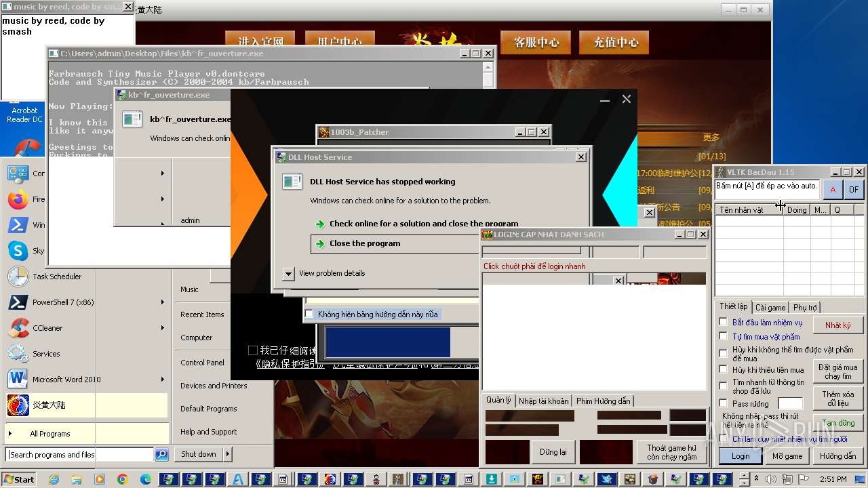Open Firefox from the Start menu
Screen dimensions: 868x488
[18, 199]
